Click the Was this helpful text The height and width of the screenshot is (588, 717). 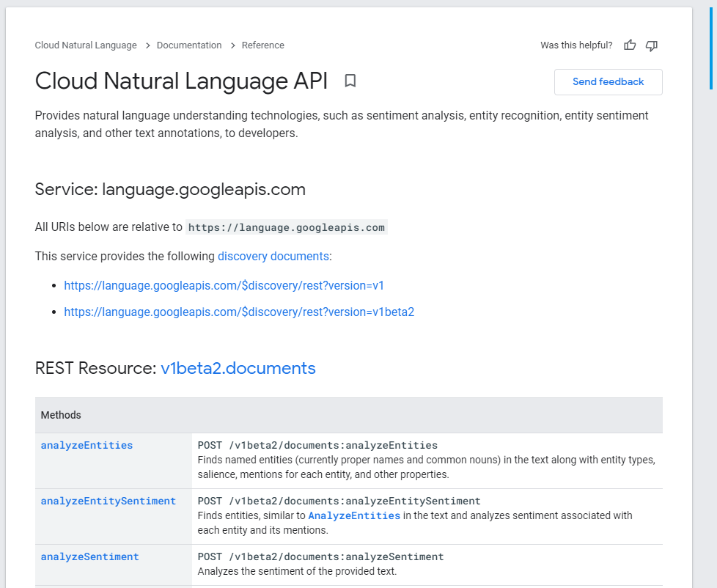click(576, 45)
